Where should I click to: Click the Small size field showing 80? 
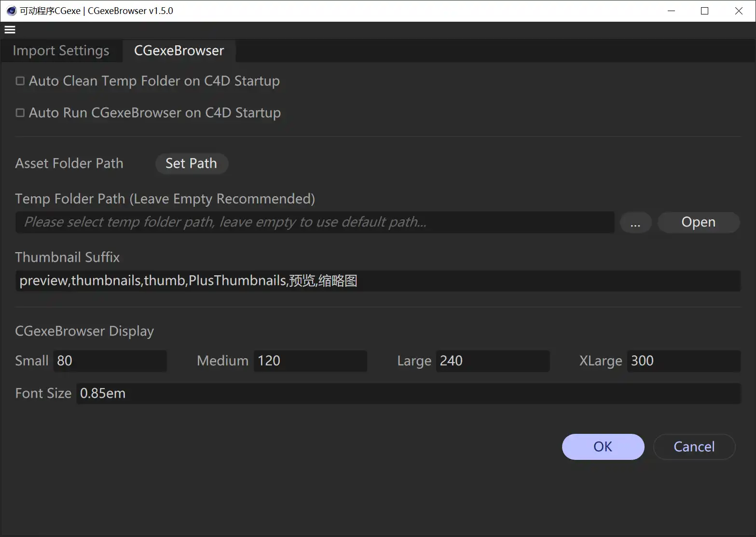(110, 361)
